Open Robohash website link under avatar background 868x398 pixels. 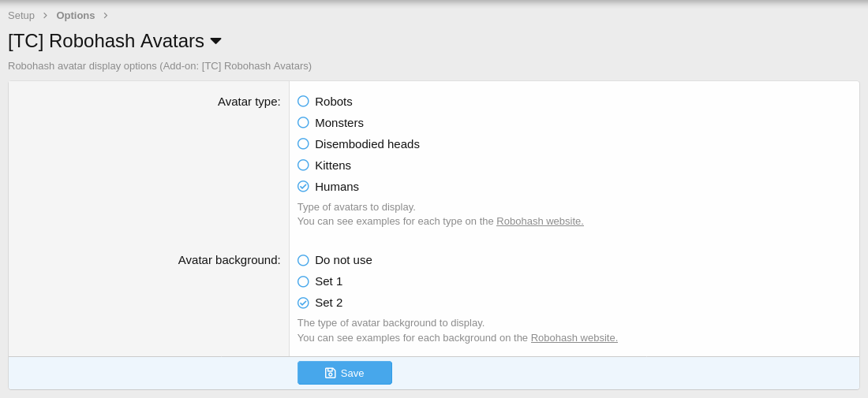[x=574, y=338]
